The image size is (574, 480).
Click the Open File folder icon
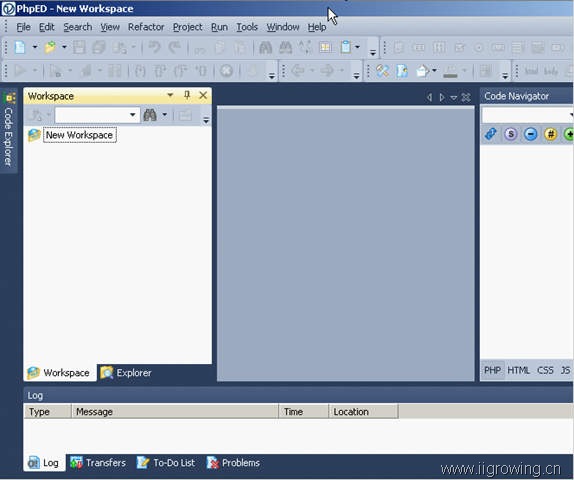50,47
